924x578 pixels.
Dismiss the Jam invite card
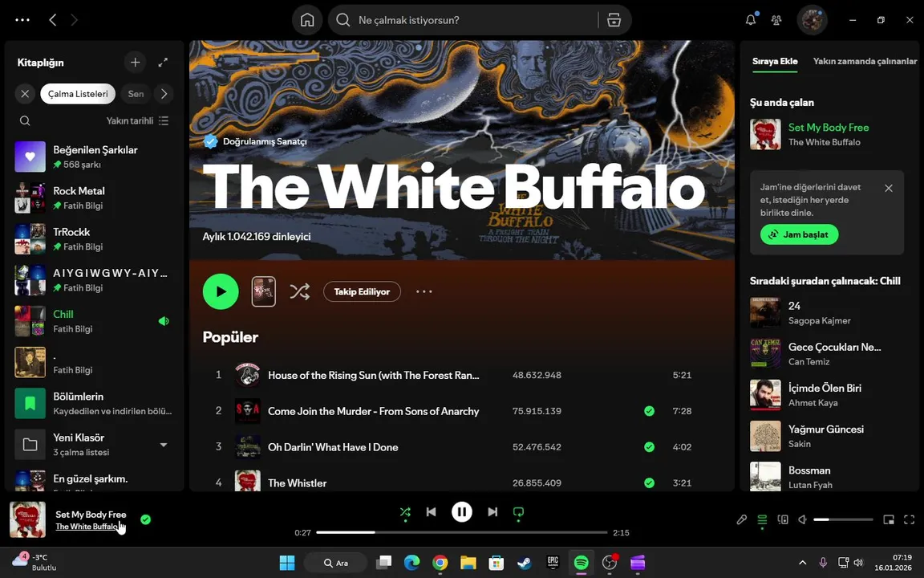tap(888, 188)
